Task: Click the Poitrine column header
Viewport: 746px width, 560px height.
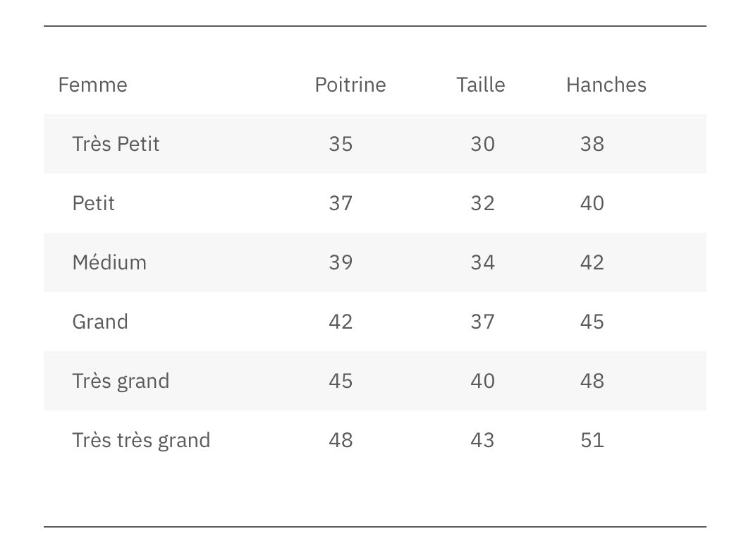Action: pyautogui.click(x=350, y=85)
